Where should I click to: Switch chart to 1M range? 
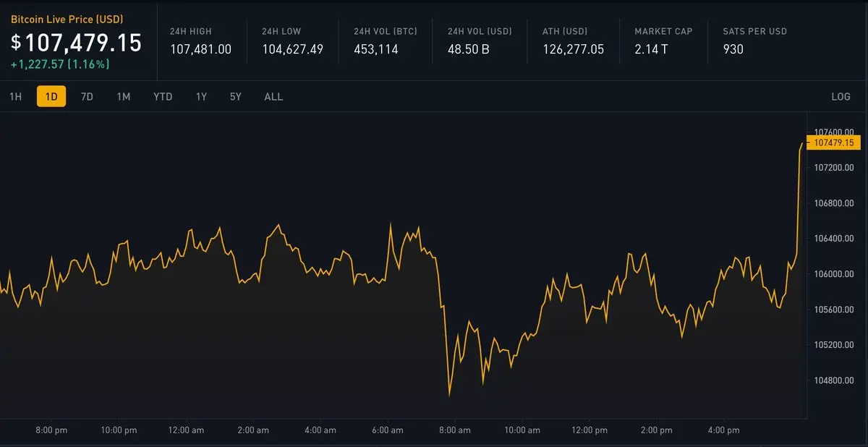pos(124,96)
